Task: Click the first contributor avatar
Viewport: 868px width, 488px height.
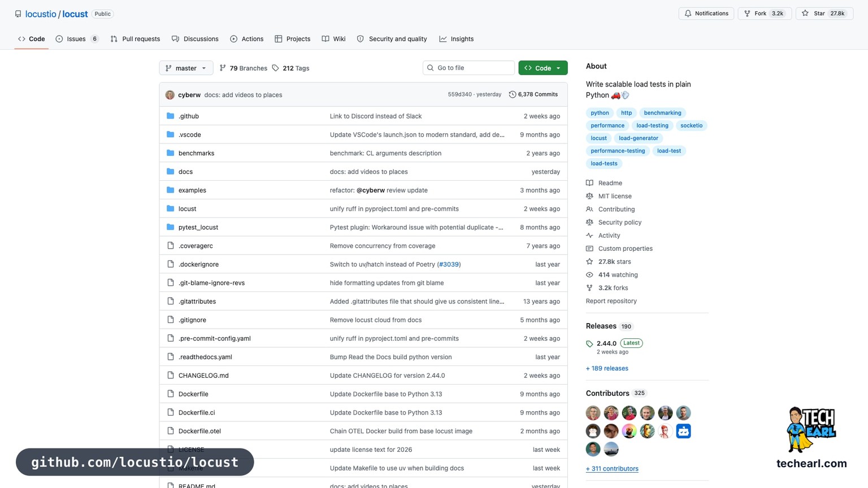Action: [x=593, y=413]
